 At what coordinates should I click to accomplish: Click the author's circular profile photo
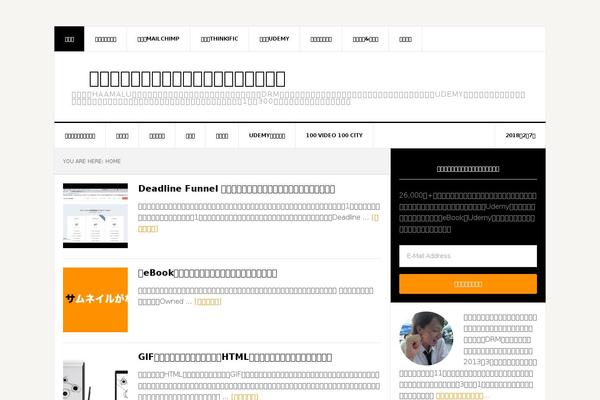point(426,338)
